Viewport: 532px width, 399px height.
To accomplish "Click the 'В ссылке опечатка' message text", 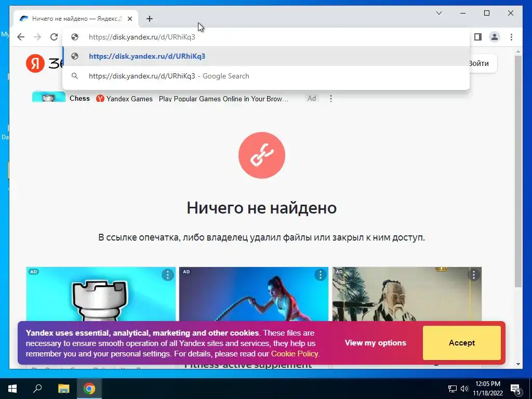I will tap(262, 237).
